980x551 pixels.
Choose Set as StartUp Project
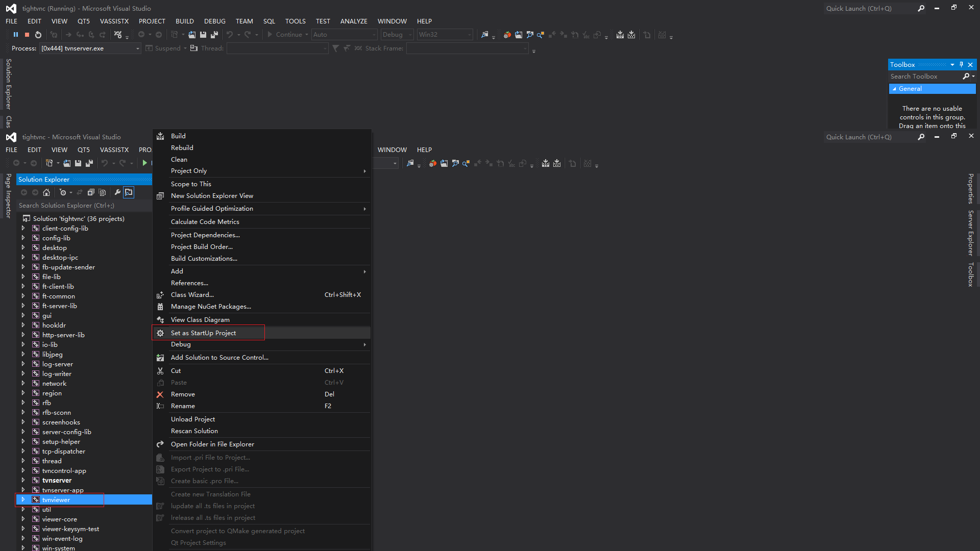point(203,333)
